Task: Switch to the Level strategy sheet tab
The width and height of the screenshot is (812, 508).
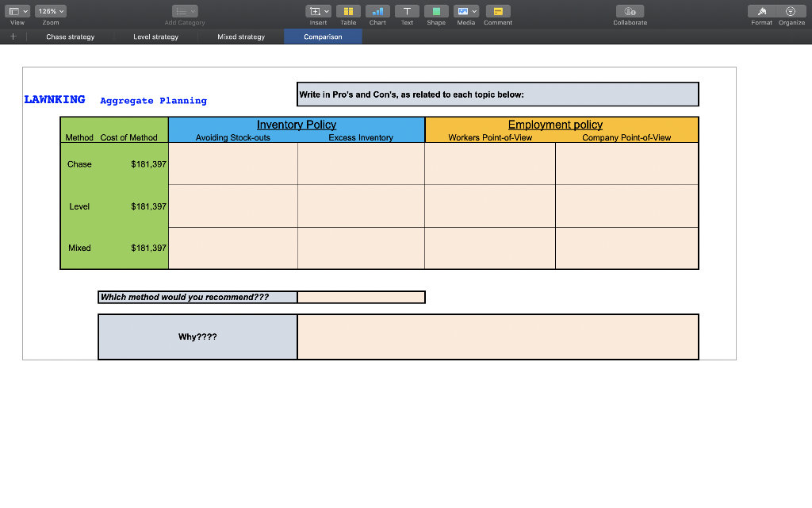Action: point(156,37)
